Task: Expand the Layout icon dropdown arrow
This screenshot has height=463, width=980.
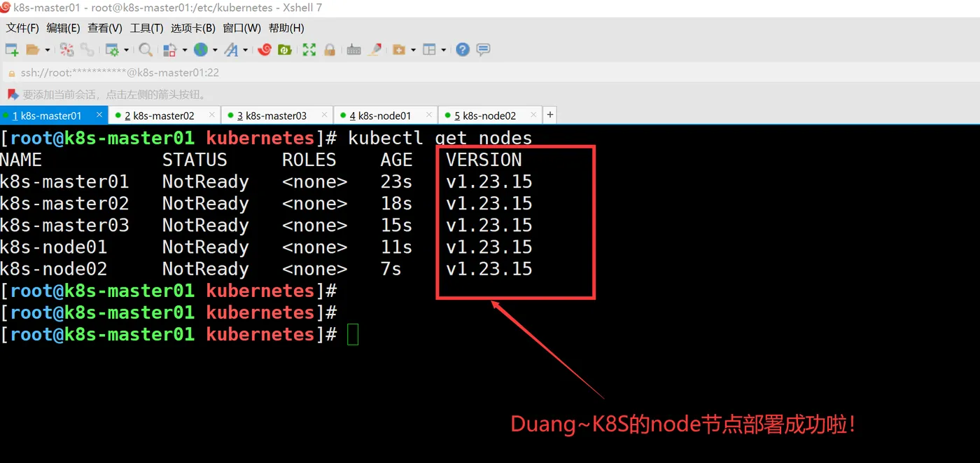Action: [444, 50]
